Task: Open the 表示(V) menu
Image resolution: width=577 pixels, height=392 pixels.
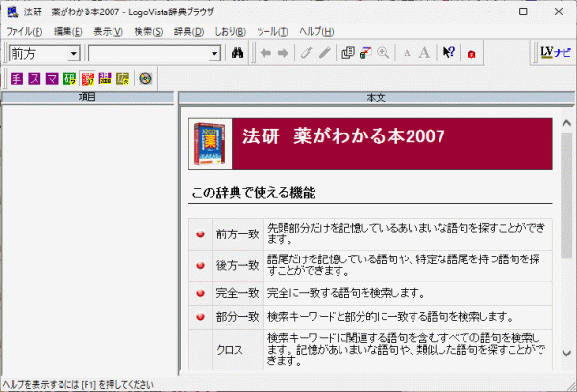Action: (x=108, y=32)
